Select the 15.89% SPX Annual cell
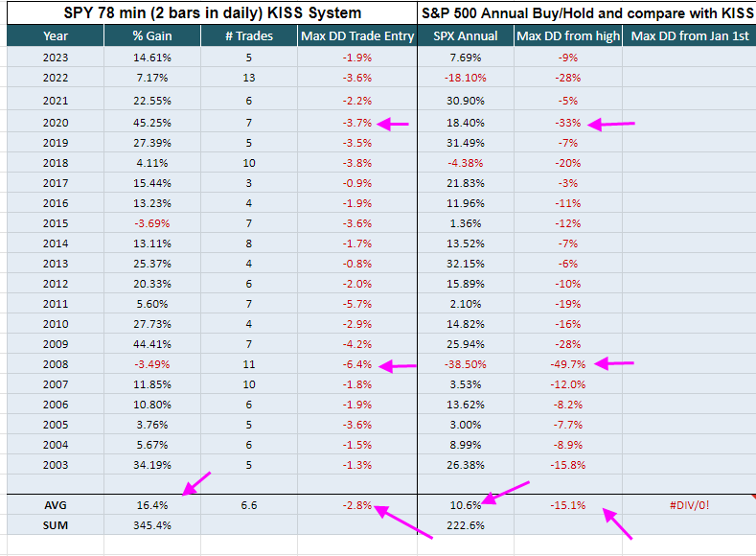Screen dimensions: 756x556 (x=466, y=284)
